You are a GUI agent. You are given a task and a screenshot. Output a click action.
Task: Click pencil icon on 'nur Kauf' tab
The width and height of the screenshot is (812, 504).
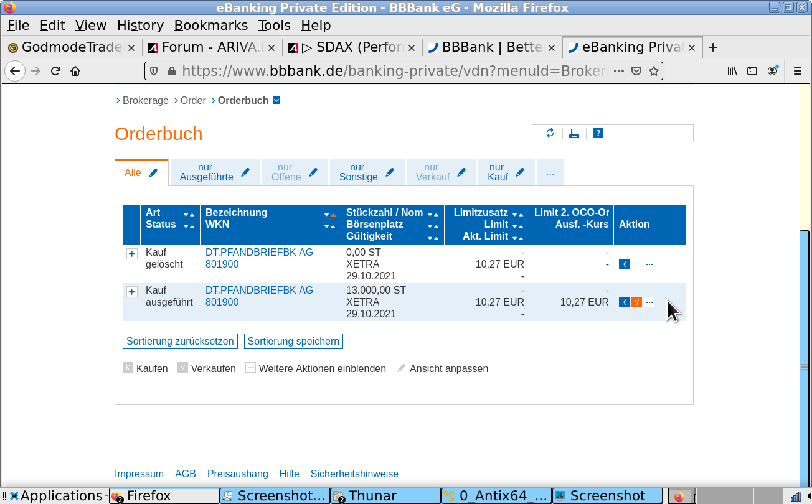click(520, 172)
